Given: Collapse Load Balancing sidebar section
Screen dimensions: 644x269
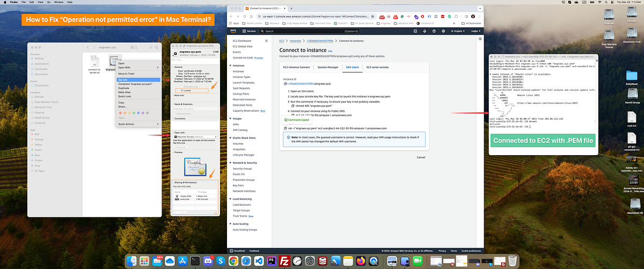Looking at the screenshot, I should pyautogui.click(x=230, y=199).
